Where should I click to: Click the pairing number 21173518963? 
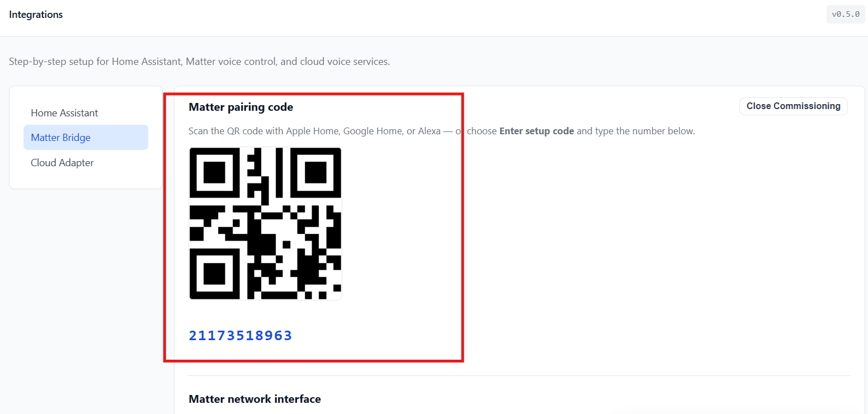240,336
